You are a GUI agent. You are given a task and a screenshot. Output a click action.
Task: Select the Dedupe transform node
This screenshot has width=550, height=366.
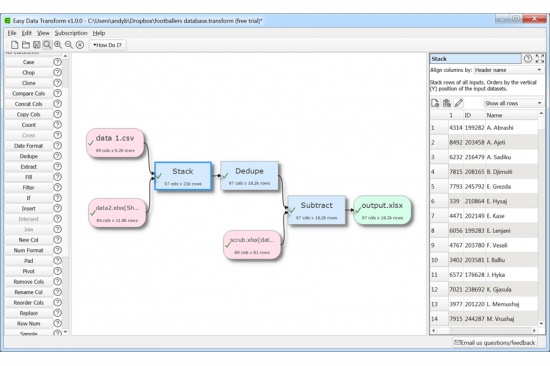coord(249,175)
